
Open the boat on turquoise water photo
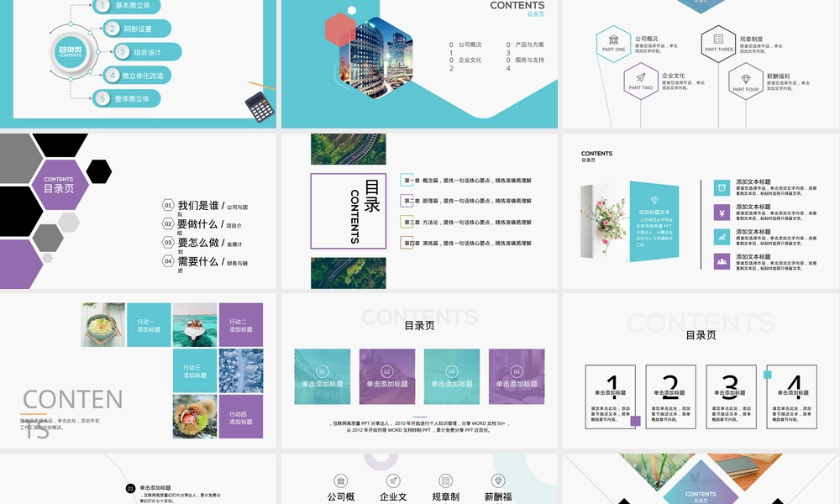point(195,324)
